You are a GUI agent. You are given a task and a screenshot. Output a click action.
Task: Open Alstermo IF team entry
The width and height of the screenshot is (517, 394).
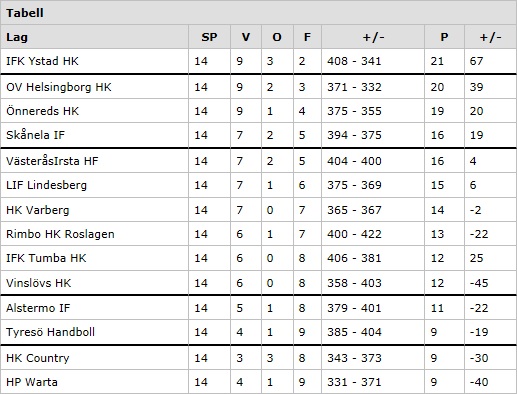click(x=38, y=308)
